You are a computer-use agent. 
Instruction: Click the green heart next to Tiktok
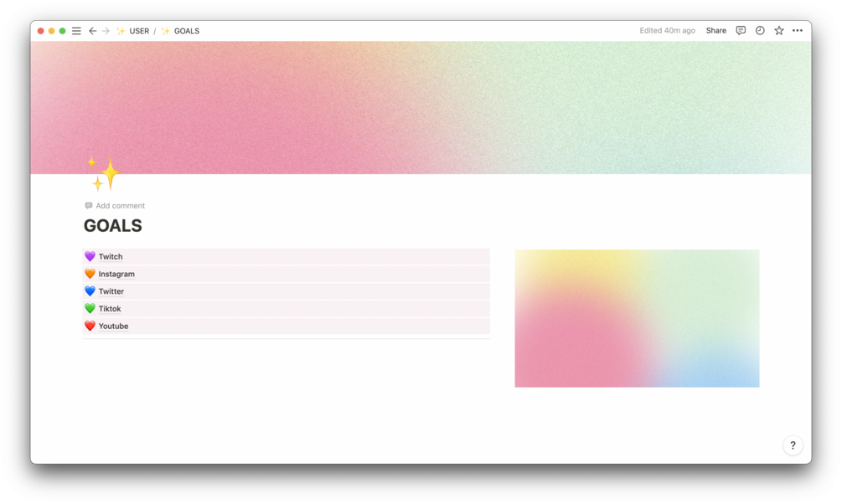[x=90, y=309]
